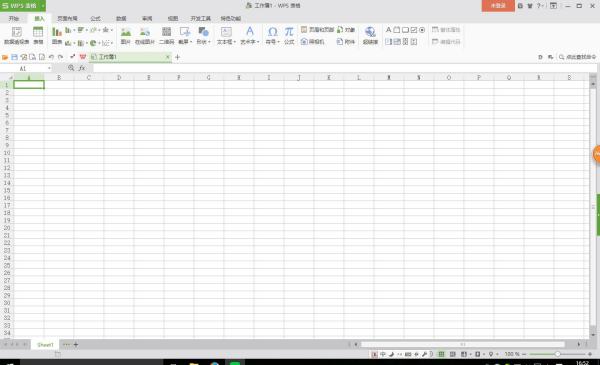The image size is (600, 365).
Task: Add a new sheet with the plus button
Action: point(76,345)
